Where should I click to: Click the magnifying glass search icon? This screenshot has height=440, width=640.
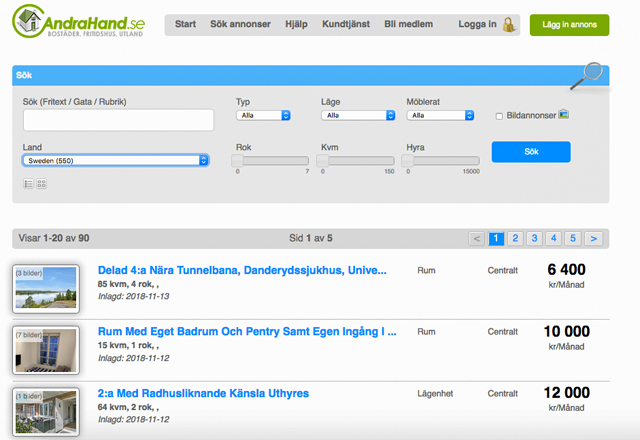coord(592,75)
